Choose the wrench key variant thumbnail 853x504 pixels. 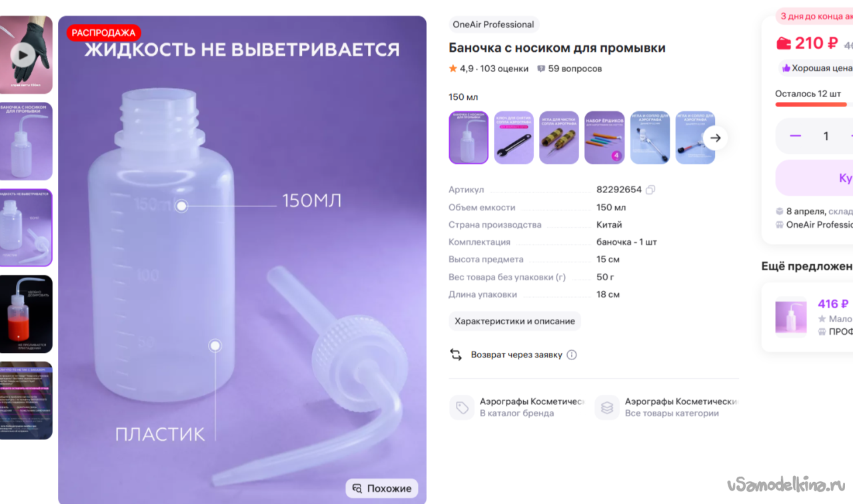[x=514, y=137]
